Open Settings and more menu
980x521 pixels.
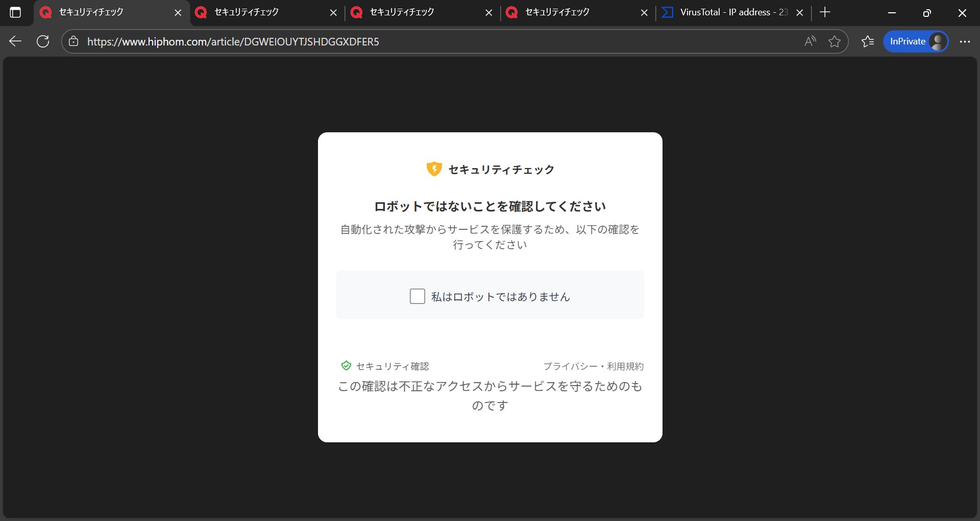tap(965, 41)
